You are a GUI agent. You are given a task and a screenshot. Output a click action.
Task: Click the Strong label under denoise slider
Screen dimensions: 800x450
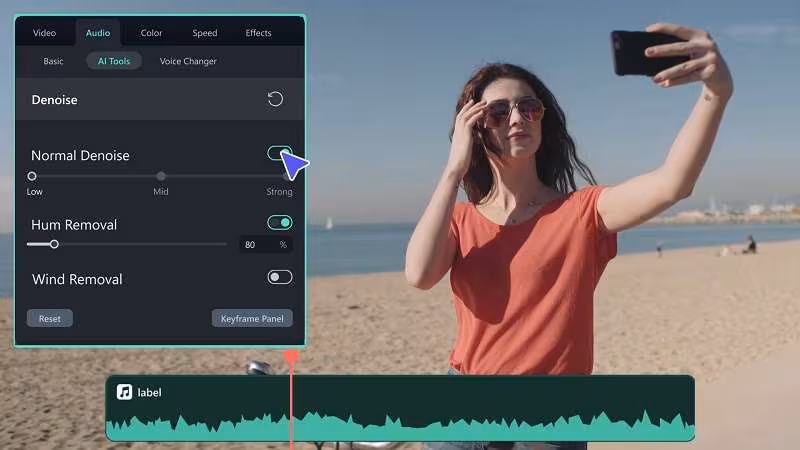click(x=279, y=192)
